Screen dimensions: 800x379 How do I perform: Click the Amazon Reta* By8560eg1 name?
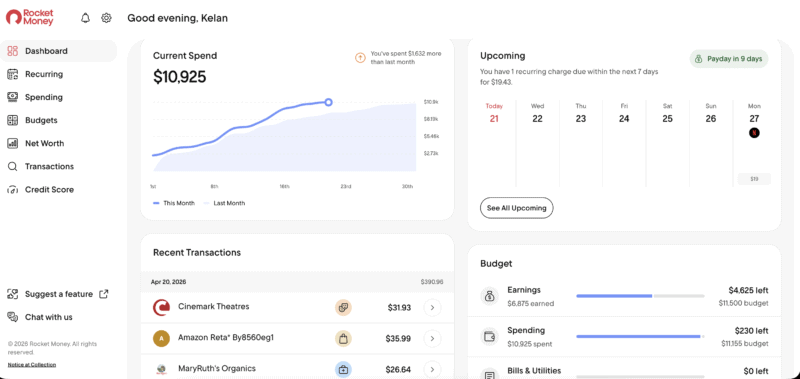226,337
